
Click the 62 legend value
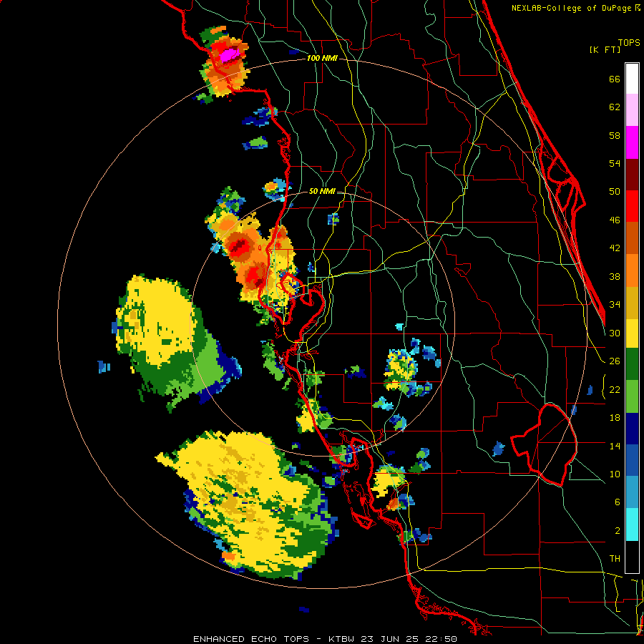[x=615, y=107]
